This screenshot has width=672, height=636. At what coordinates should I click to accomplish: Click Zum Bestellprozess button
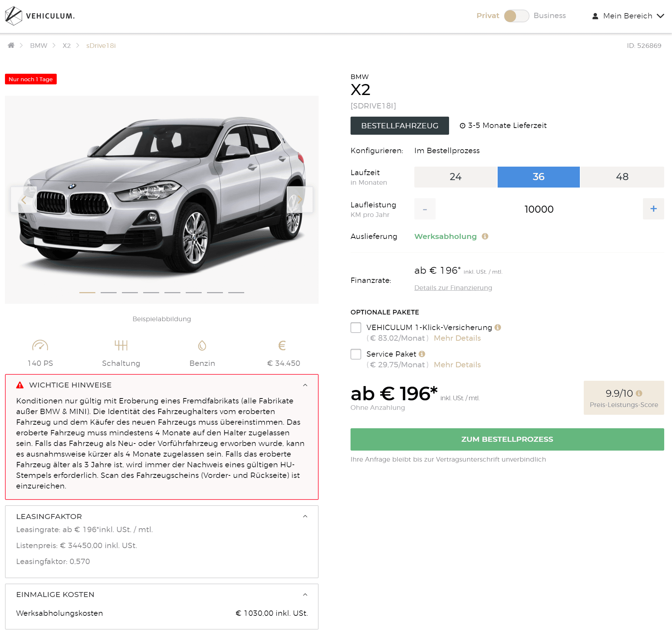tap(507, 439)
